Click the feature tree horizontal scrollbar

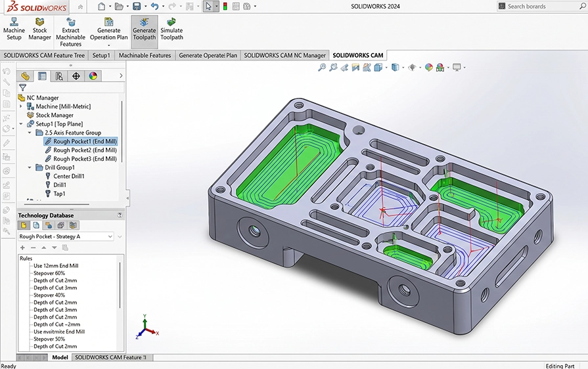57,205
